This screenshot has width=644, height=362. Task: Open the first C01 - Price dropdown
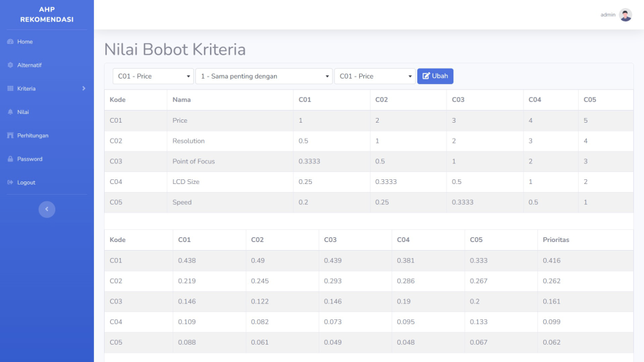point(153,76)
